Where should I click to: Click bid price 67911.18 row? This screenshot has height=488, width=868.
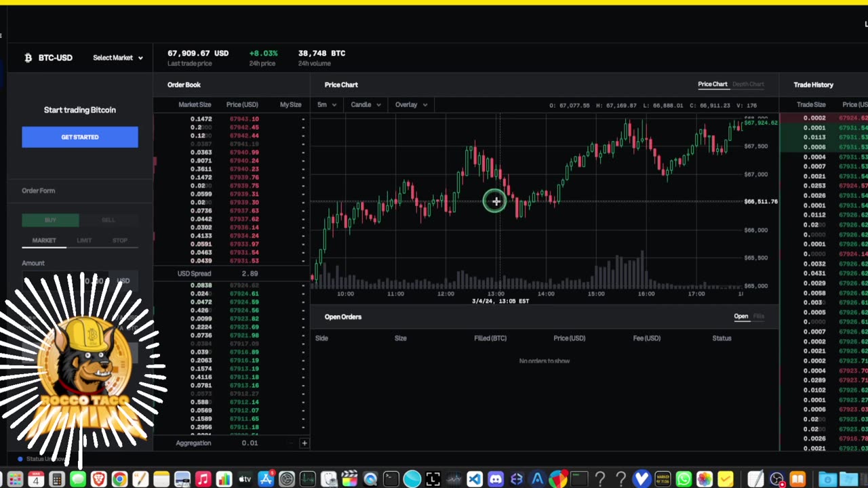pos(231,427)
